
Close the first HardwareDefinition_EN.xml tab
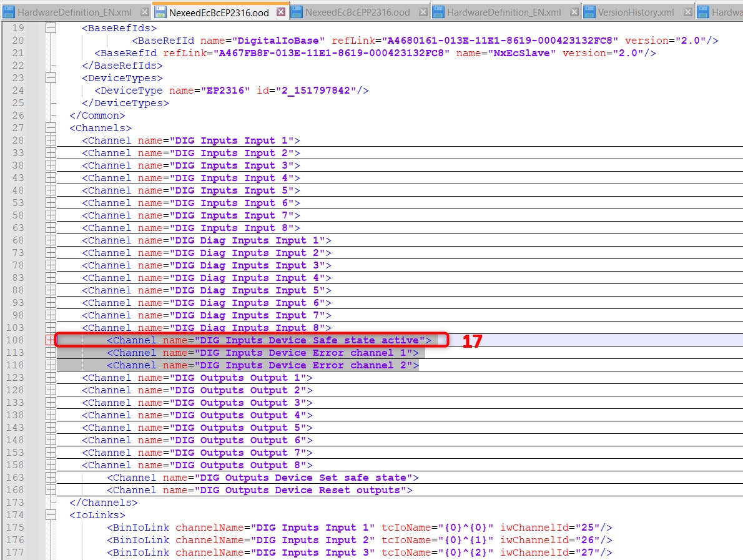pos(144,12)
